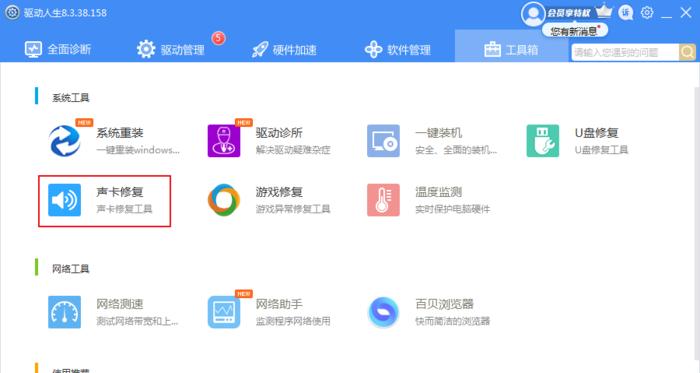Image resolution: width=700 pixels, height=373 pixels.
Task: Click the 温度监测 title text
Action: click(438, 192)
